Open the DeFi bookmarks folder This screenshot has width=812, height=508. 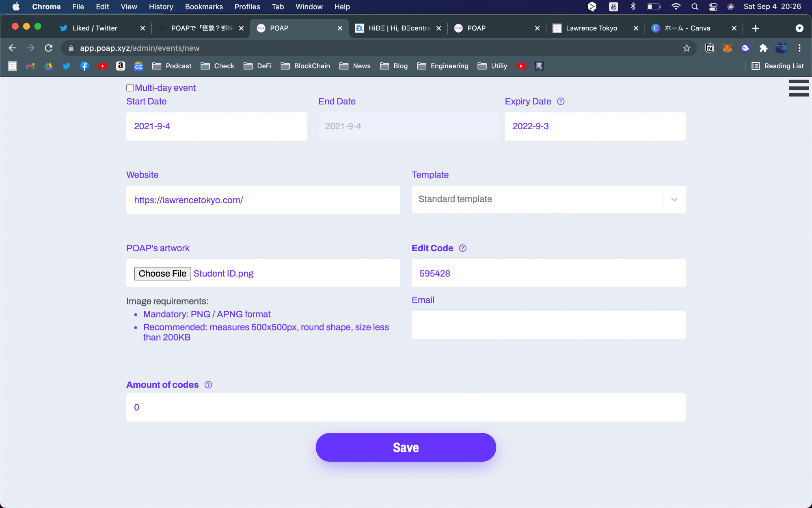(x=257, y=66)
